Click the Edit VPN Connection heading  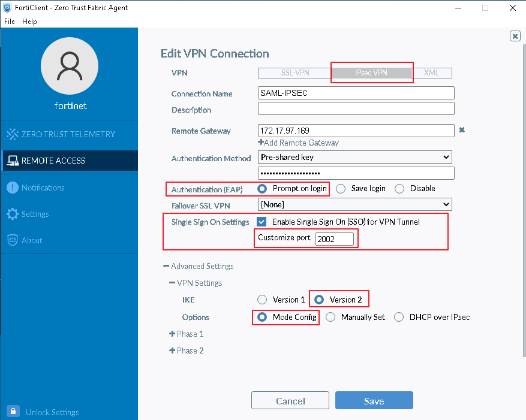pyautogui.click(x=215, y=54)
